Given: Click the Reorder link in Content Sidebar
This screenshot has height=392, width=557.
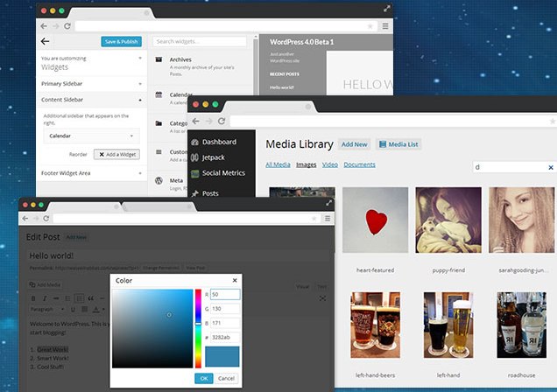Looking at the screenshot, I should point(78,154).
